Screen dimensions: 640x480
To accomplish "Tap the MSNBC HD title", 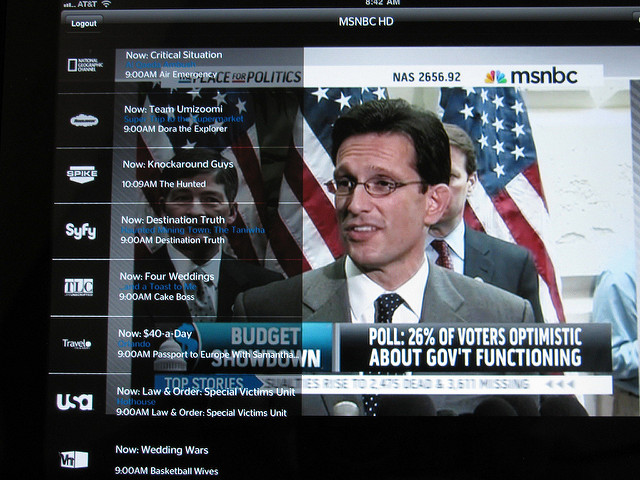I will point(366,21).
